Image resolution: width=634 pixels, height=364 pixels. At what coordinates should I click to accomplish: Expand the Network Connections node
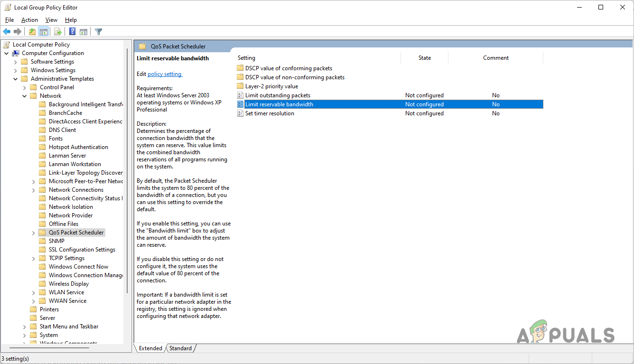pos(34,190)
